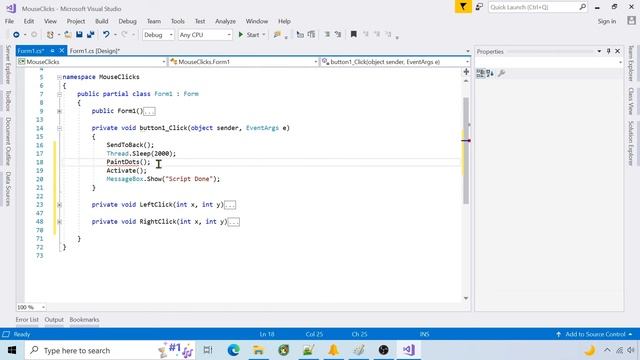Expand the collapsed Form1() constructor
Screen dimensions: 640x360
(59, 111)
